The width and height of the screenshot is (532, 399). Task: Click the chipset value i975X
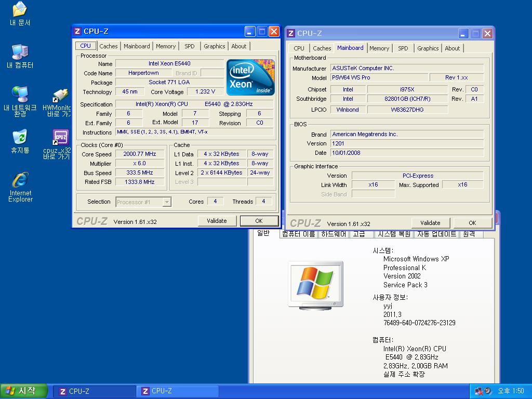coord(407,89)
